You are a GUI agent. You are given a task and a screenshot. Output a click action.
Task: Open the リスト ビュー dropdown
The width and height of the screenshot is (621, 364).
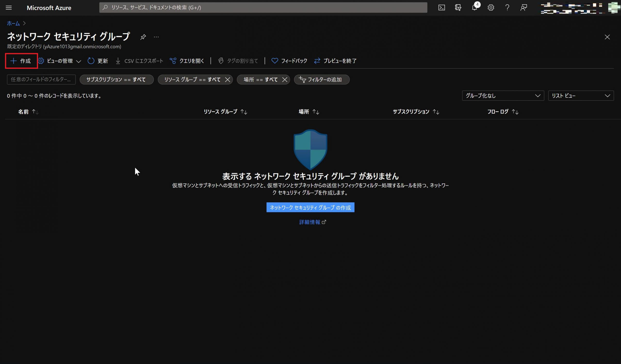click(580, 95)
